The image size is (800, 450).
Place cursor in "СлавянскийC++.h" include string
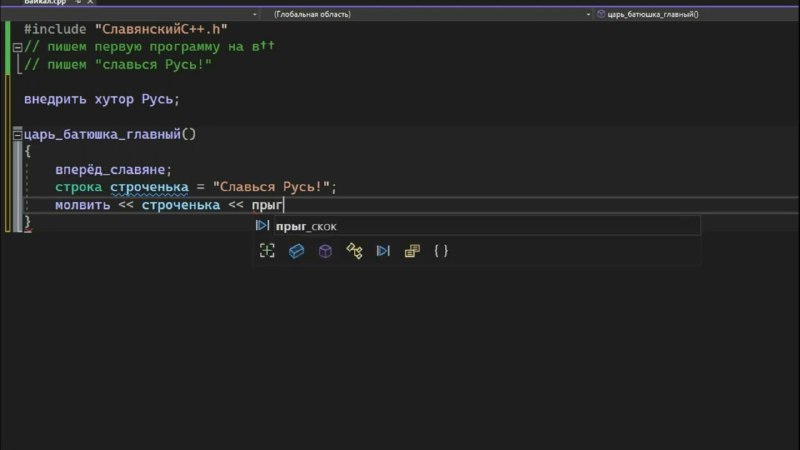tap(161, 29)
